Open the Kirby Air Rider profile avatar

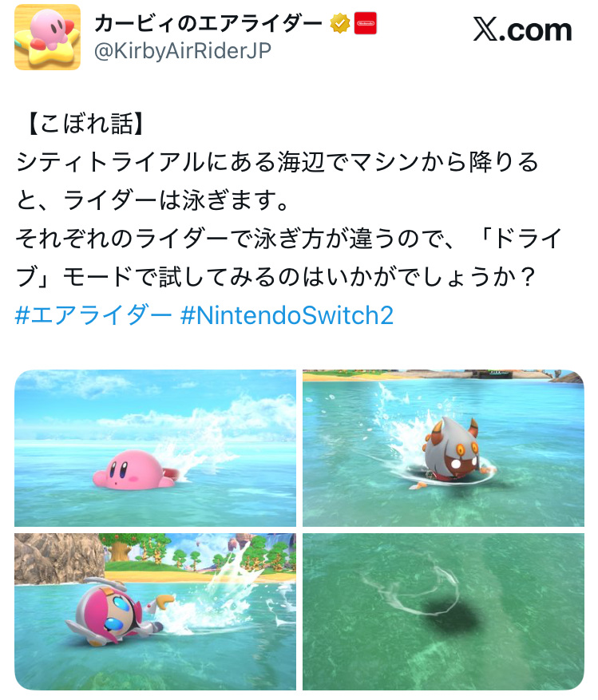tap(47, 37)
